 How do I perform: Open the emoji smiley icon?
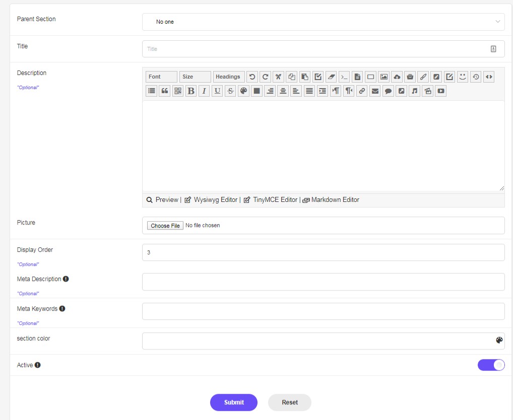[462, 77]
